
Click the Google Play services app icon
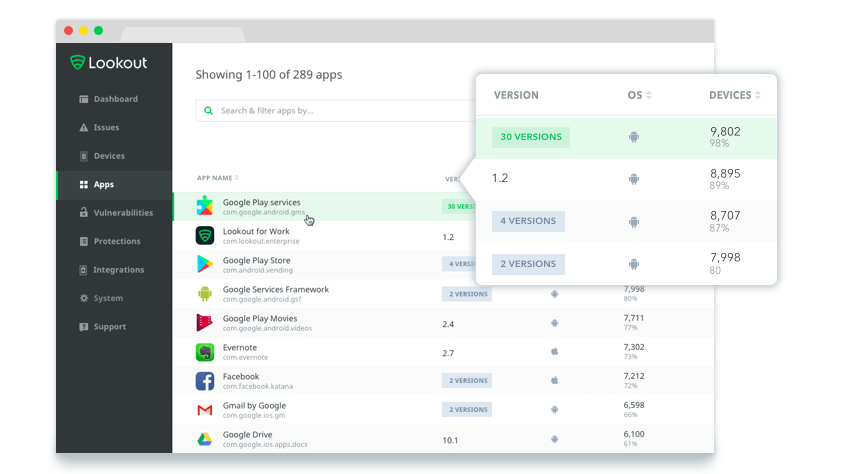coord(205,206)
